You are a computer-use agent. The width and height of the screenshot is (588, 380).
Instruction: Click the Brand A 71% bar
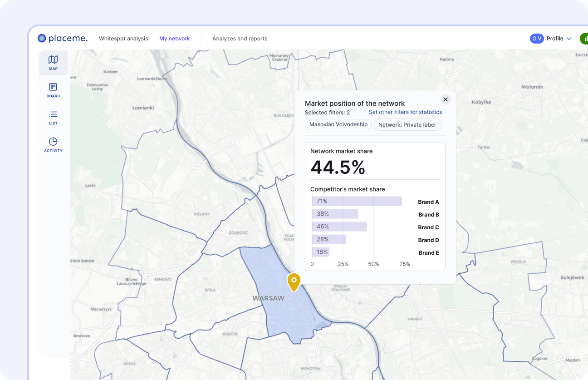pyautogui.click(x=357, y=201)
